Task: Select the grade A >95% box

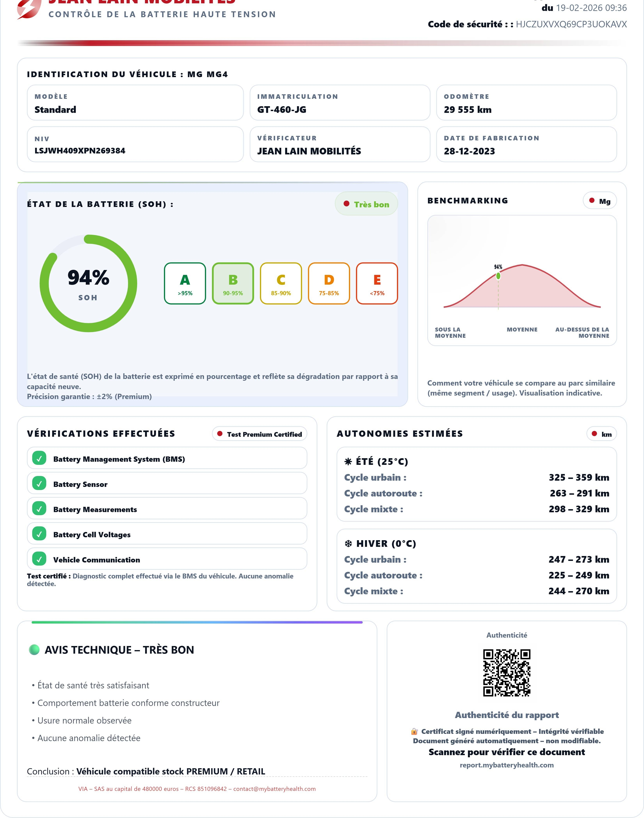Action: [x=185, y=284]
